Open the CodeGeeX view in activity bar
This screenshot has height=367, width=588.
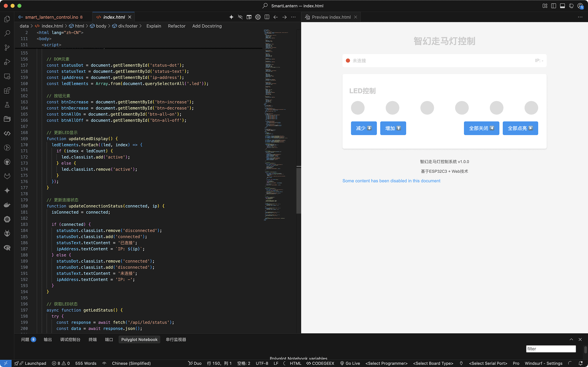pos(7,133)
